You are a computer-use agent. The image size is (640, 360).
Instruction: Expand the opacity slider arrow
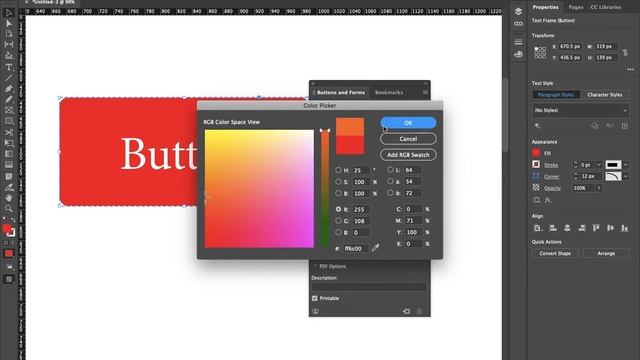click(599, 188)
